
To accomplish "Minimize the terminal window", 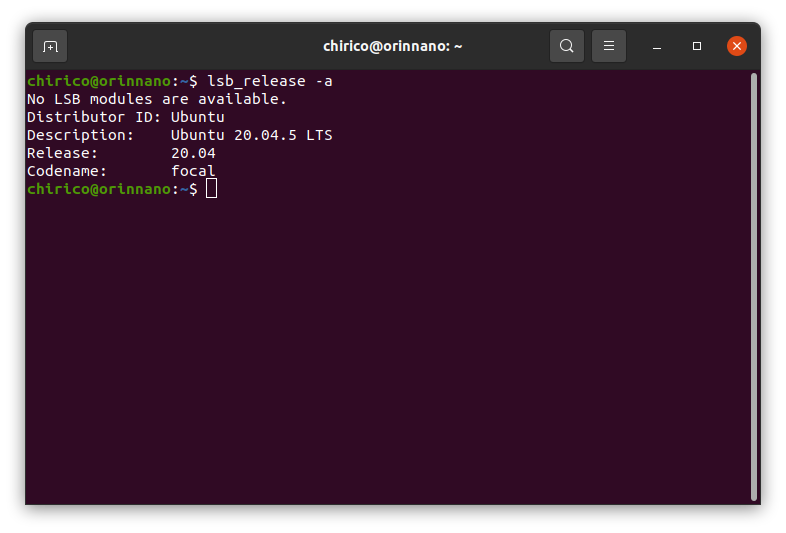I will (657, 47).
